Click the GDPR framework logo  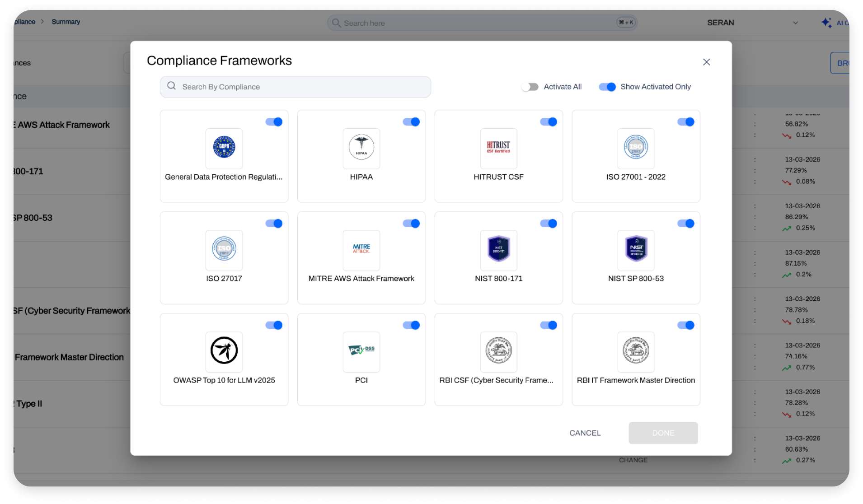point(224,147)
